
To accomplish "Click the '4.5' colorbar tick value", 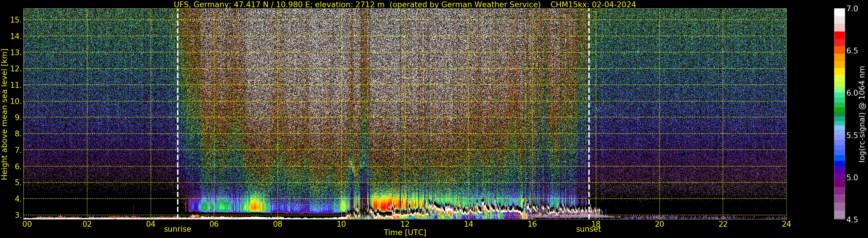I will pyautogui.click(x=852, y=220).
